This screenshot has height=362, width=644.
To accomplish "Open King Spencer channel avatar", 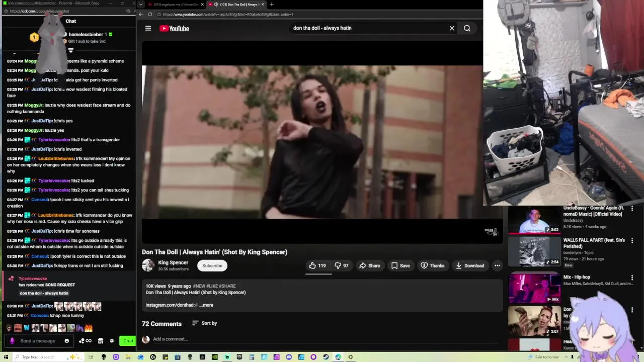I will (x=148, y=265).
